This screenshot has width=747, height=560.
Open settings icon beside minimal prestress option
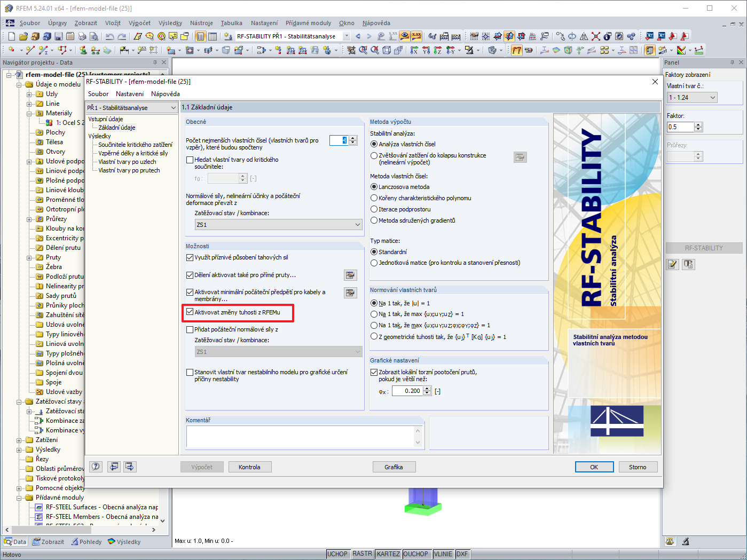point(350,293)
